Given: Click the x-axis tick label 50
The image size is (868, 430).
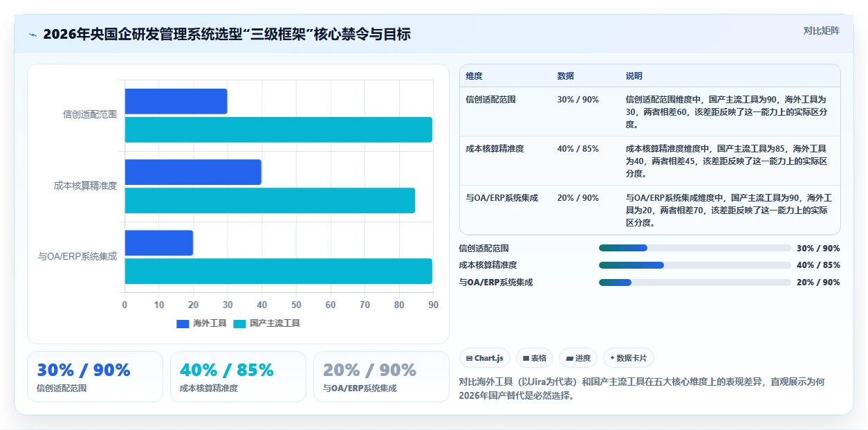Looking at the screenshot, I should click(296, 305).
